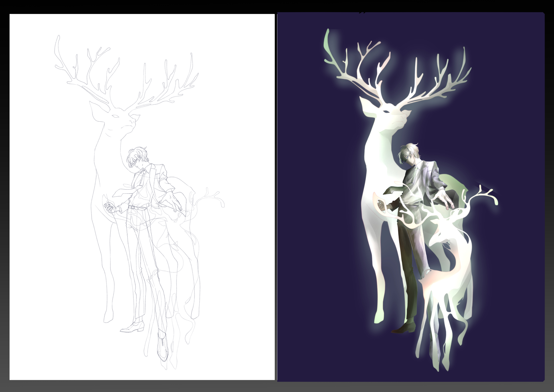Click the colored deer illustration on right
554x392 pixels.
click(411, 197)
